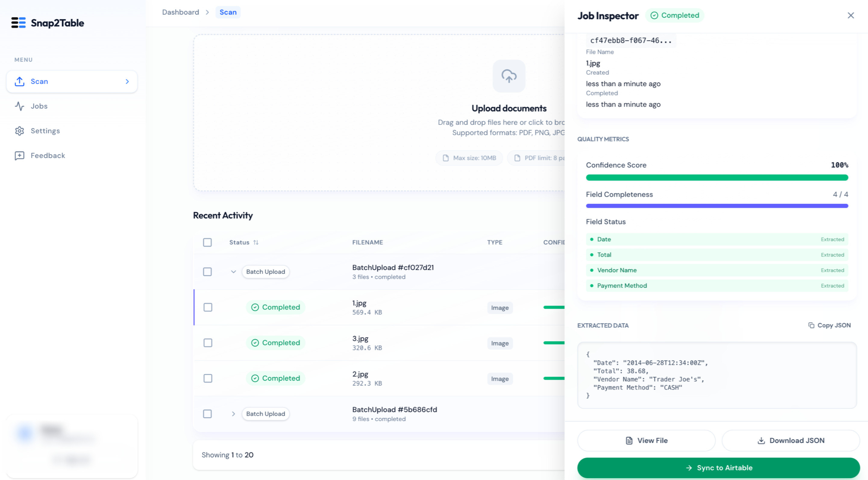Toggle the select-all checkbox in table header
868x480 pixels.
coord(207,242)
